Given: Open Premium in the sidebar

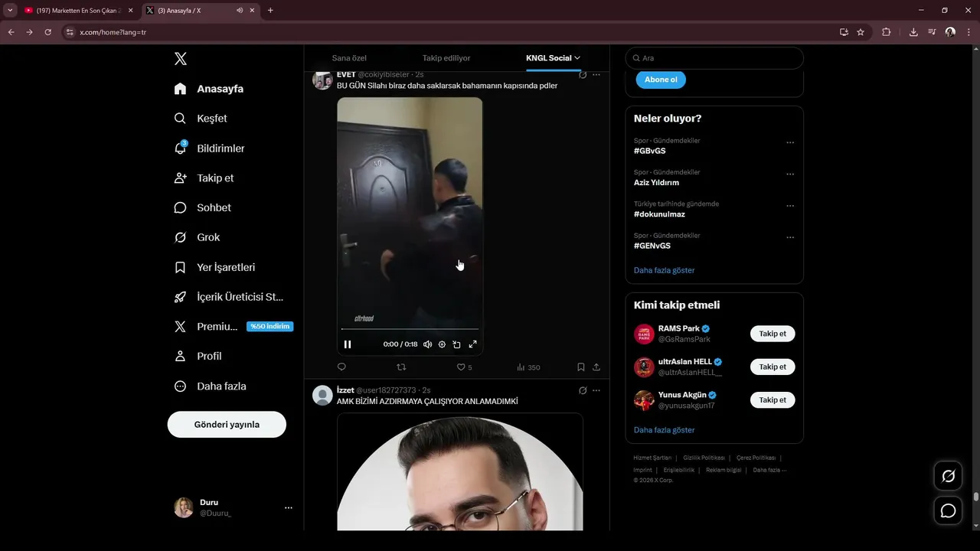Looking at the screenshot, I should 206,326.
